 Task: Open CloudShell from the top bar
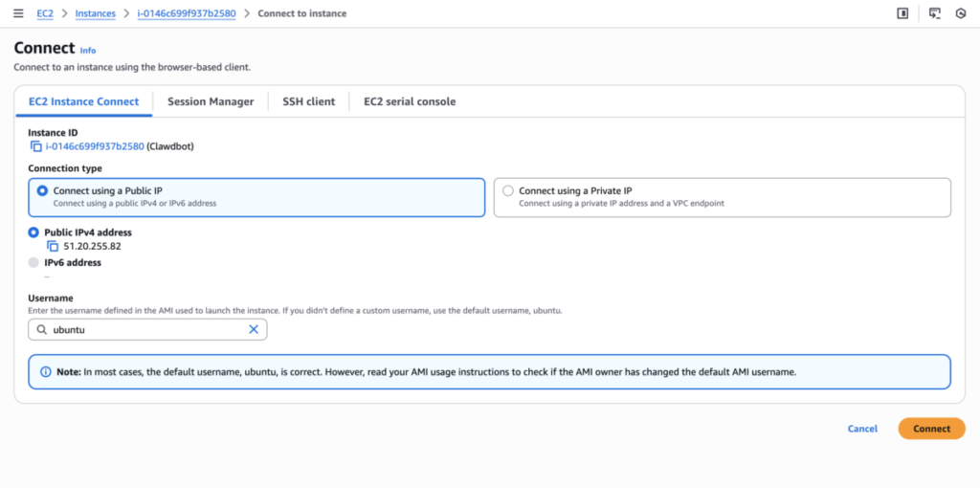[935, 13]
